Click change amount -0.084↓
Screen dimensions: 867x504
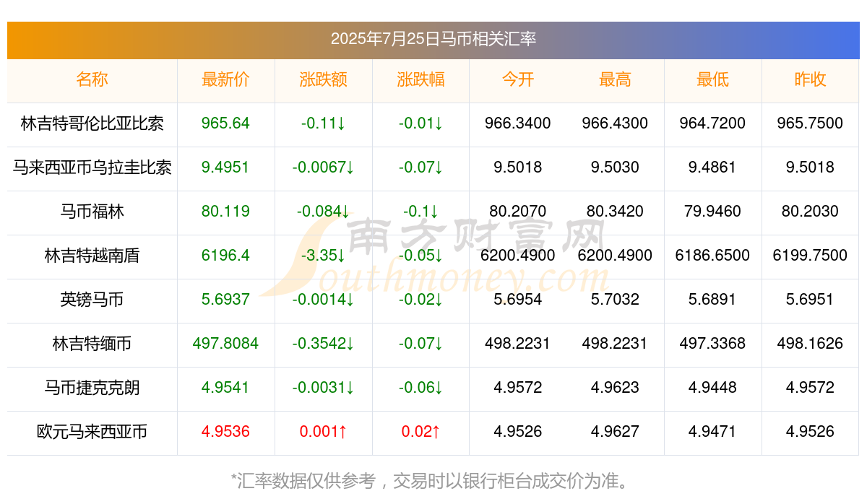click(x=323, y=212)
